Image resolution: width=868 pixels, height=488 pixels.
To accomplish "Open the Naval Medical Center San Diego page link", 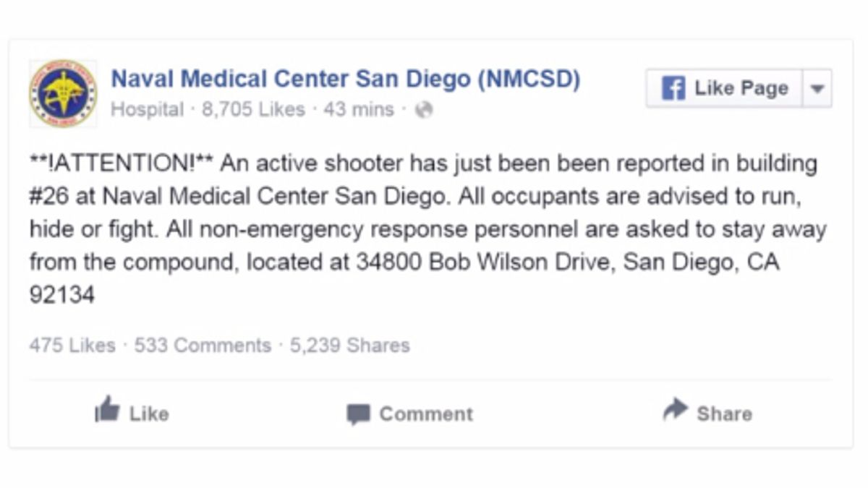I will [x=345, y=80].
